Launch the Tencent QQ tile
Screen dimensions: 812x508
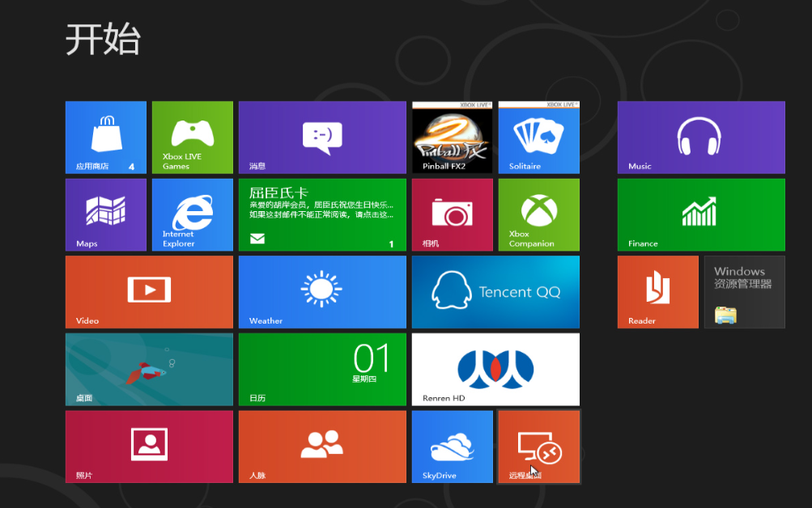495,292
